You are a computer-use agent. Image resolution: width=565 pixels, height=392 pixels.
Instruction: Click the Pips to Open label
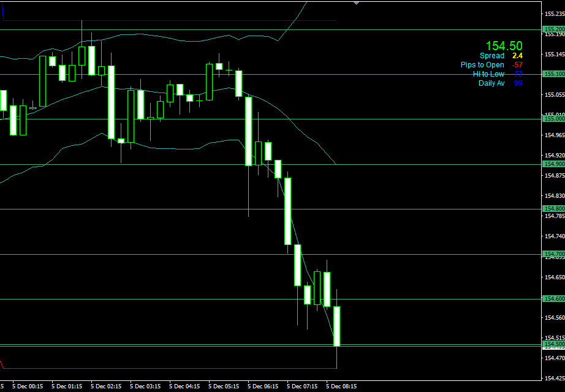[482, 65]
